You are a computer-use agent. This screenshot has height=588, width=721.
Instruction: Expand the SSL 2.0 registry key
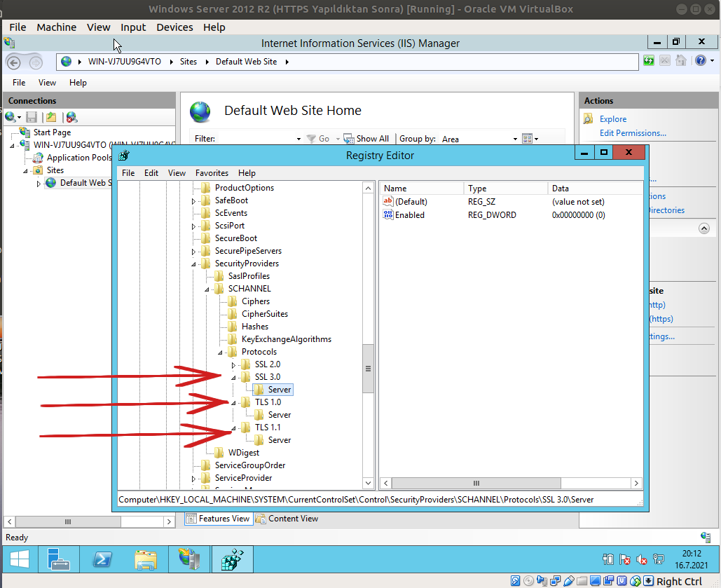pos(233,365)
